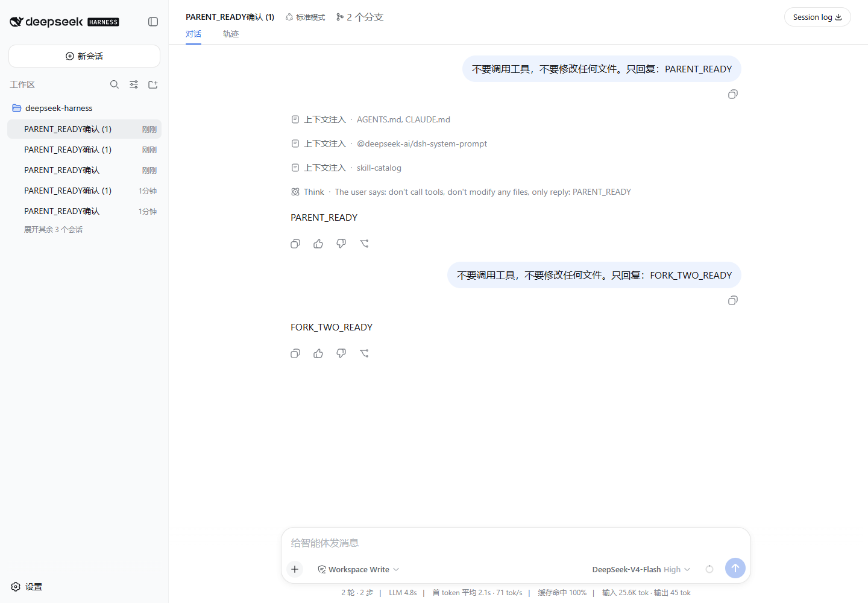Click the 输入 25.6K tok status entry
Image resolution: width=868 pixels, height=603 pixels.
[x=626, y=593]
